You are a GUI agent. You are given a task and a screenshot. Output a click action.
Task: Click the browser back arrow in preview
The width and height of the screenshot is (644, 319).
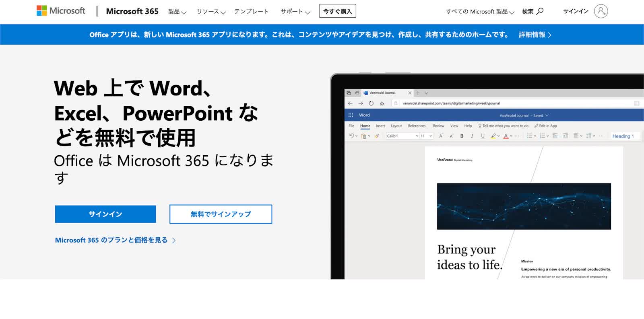(350, 103)
